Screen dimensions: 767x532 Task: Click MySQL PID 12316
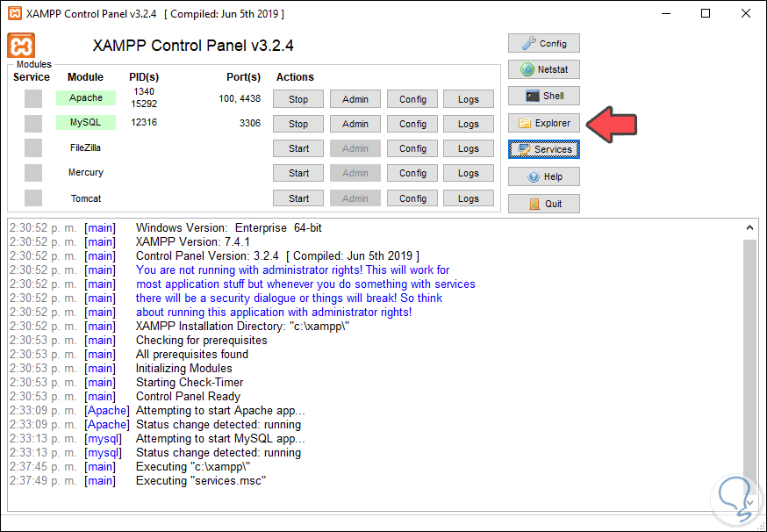[x=144, y=122]
